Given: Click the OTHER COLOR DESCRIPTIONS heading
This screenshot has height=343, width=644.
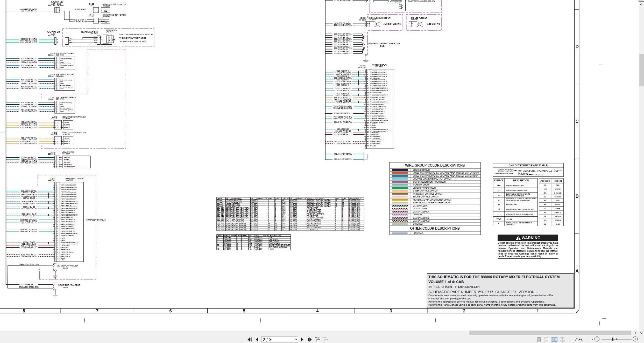Looking at the screenshot, I should tap(435, 228).
